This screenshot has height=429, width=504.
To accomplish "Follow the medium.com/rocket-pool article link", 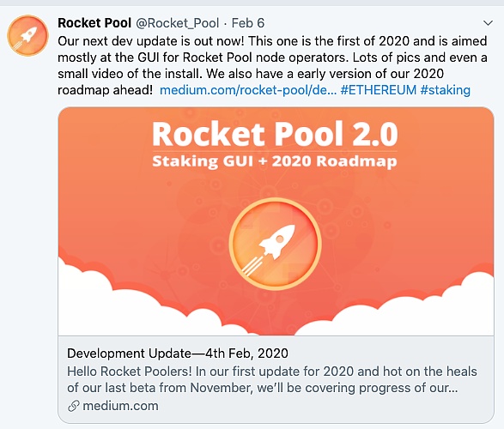I will click(x=248, y=90).
